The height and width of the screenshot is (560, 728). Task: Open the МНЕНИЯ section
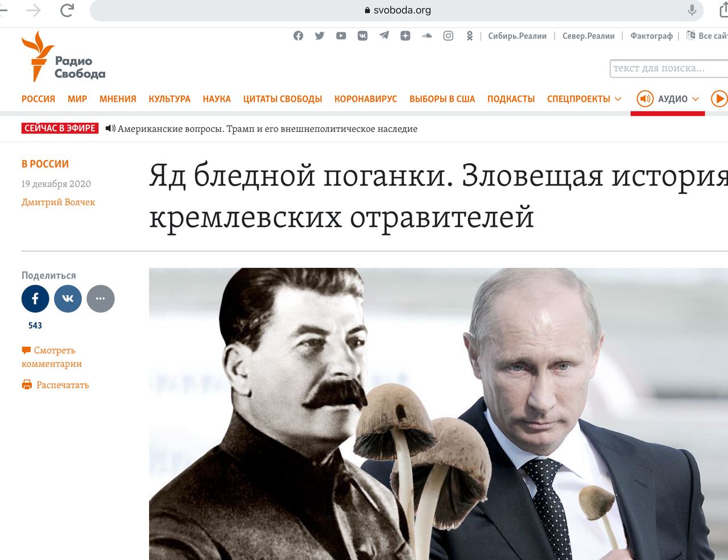118,99
